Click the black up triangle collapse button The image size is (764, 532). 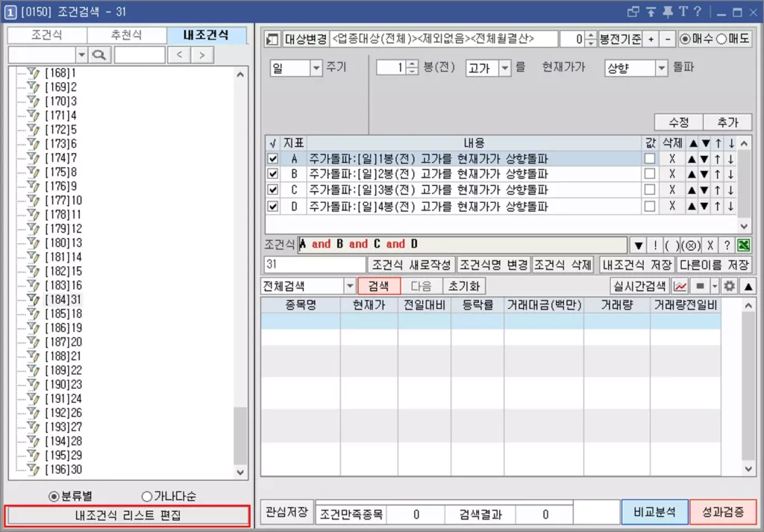(x=748, y=287)
